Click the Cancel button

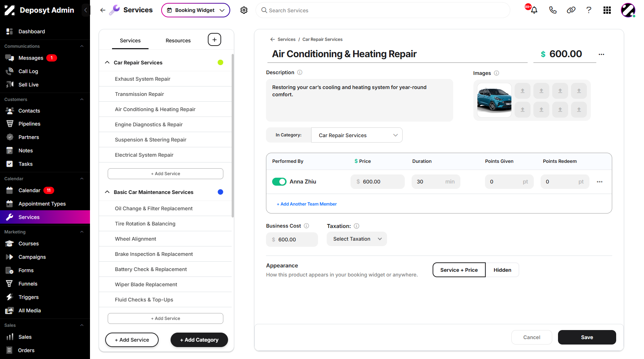click(x=532, y=337)
